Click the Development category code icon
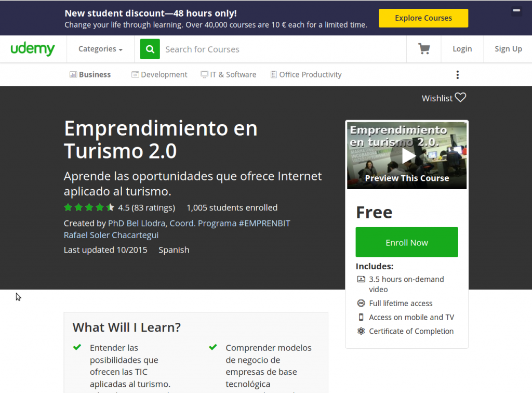532x393 pixels. click(x=135, y=75)
